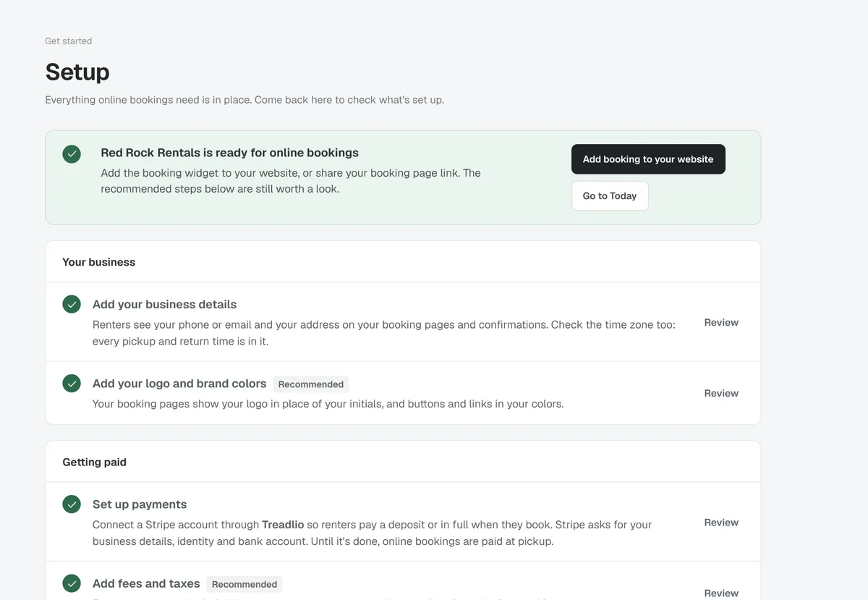Click the Recommended badge next to Add fees and taxes
This screenshot has height=600, width=868.
[x=244, y=584]
